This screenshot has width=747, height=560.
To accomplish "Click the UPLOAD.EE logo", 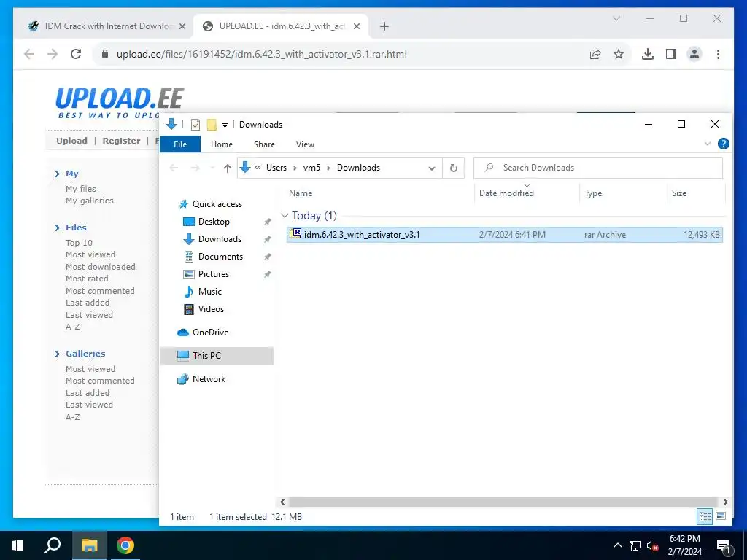I will click(x=119, y=102).
